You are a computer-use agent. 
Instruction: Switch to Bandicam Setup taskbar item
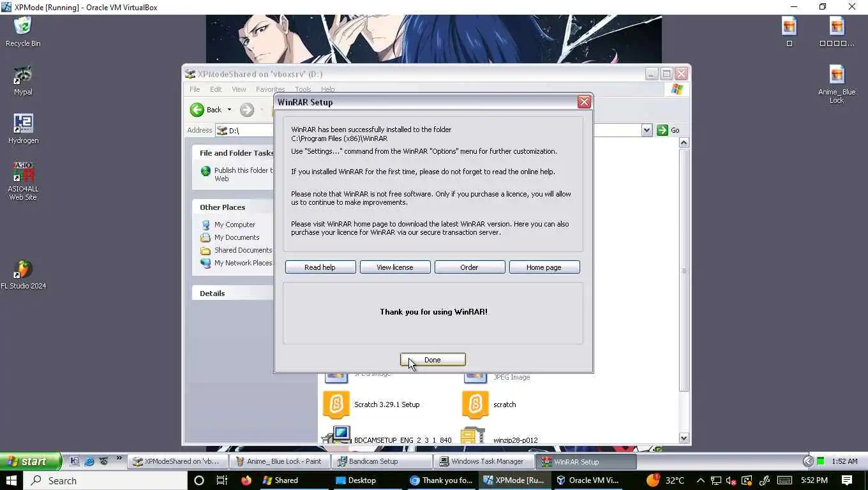[x=382, y=461]
